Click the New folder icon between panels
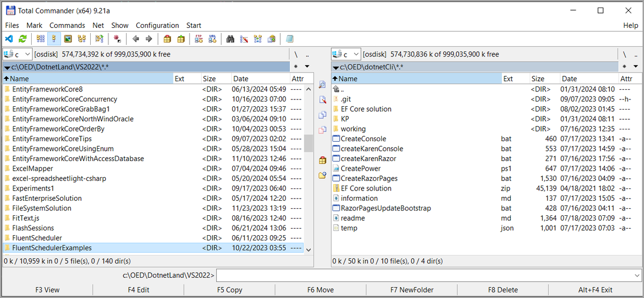 point(322,175)
